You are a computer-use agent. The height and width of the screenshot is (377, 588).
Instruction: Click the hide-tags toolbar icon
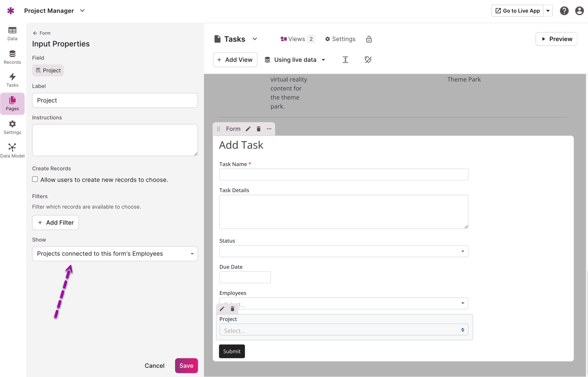(x=368, y=60)
